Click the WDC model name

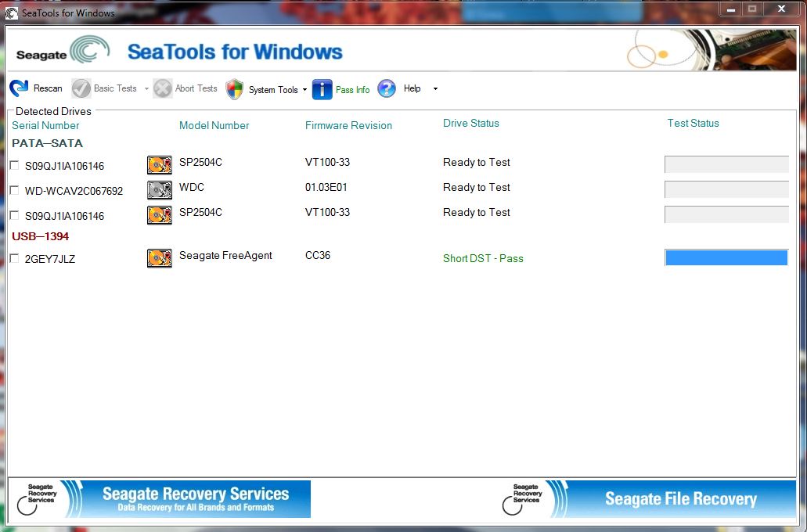coord(192,187)
